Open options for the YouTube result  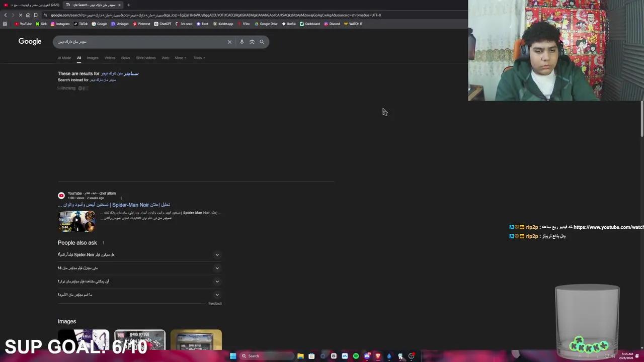click(121, 198)
